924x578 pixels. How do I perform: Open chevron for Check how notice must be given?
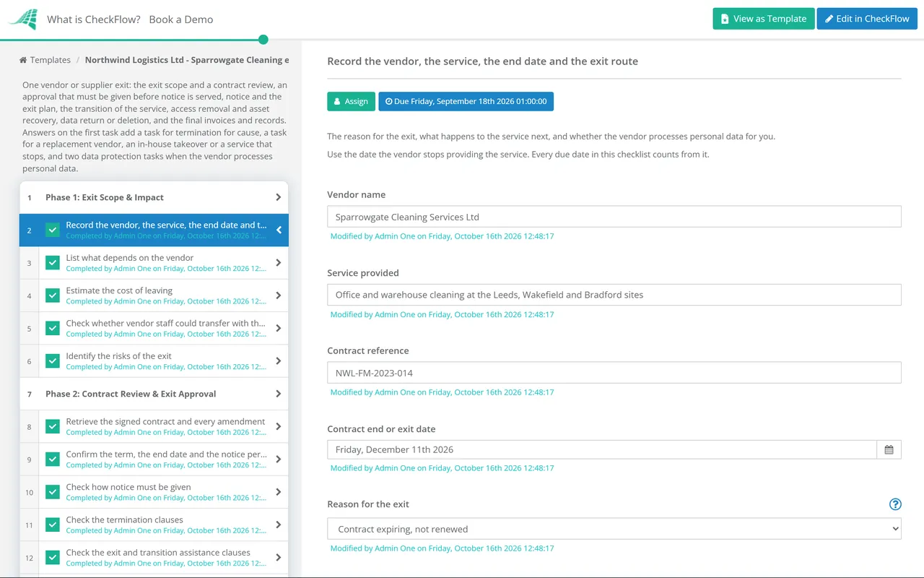coord(279,492)
